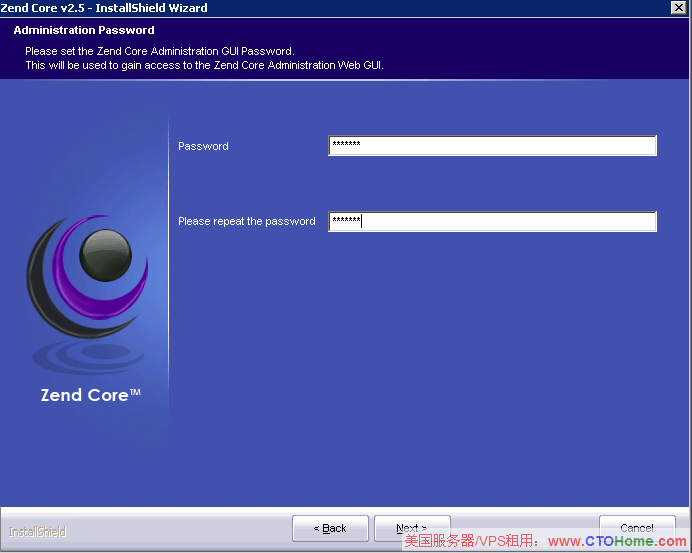Click the 'Administration Password' heading
This screenshot has width=692, height=553.
click(x=84, y=30)
